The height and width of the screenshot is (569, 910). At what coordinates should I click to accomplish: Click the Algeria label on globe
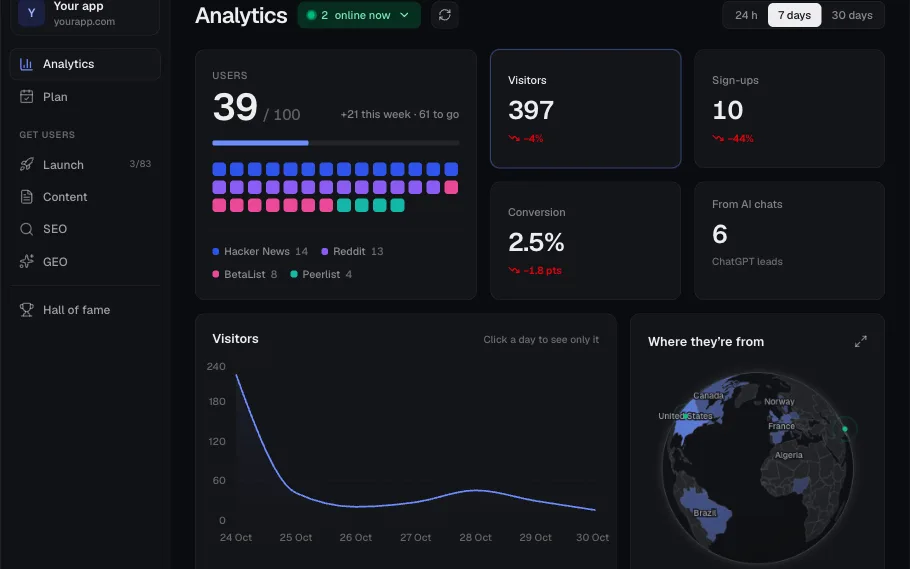[x=789, y=455]
